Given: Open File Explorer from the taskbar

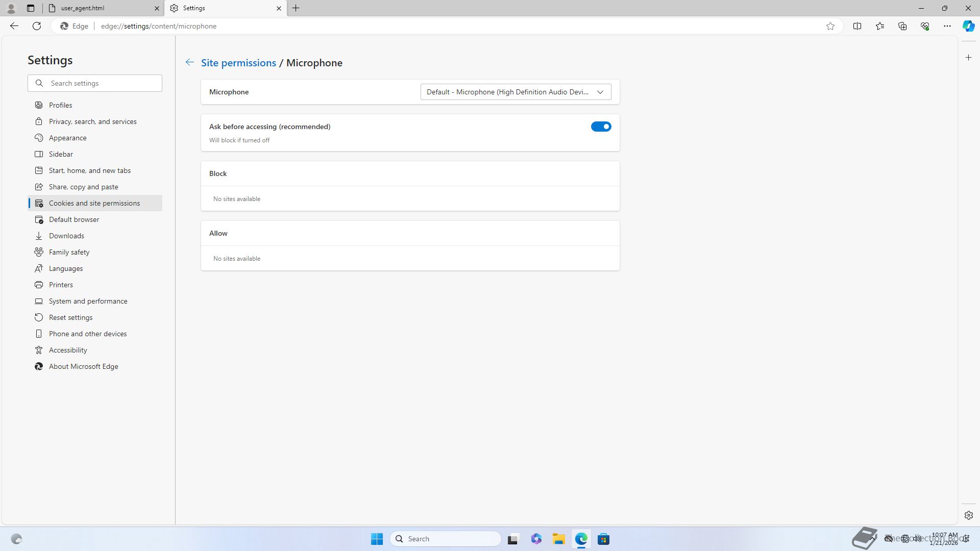Looking at the screenshot, I should point(558,539).
